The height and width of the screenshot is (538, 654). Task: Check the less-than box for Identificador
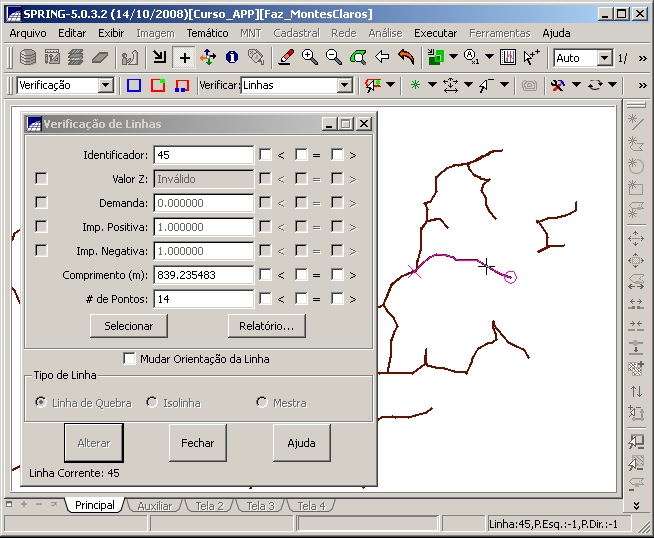(265, 155)
